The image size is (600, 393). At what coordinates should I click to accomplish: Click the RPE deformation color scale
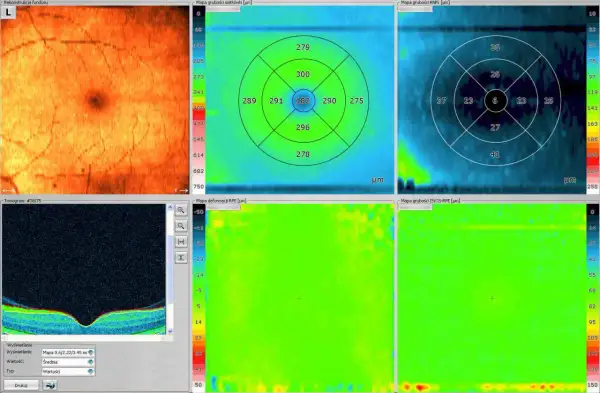pos(199,298)
